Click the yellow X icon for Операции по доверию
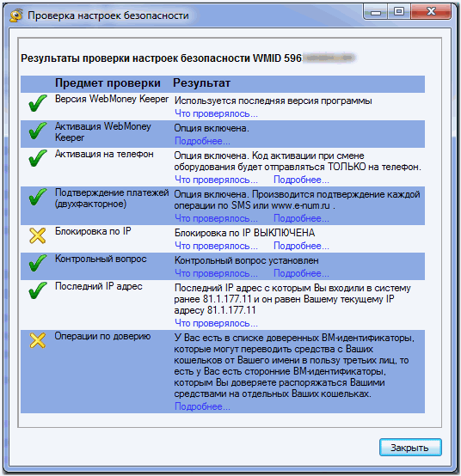The width and height of the screenshot is (461, 476). [x=38, y=340]
